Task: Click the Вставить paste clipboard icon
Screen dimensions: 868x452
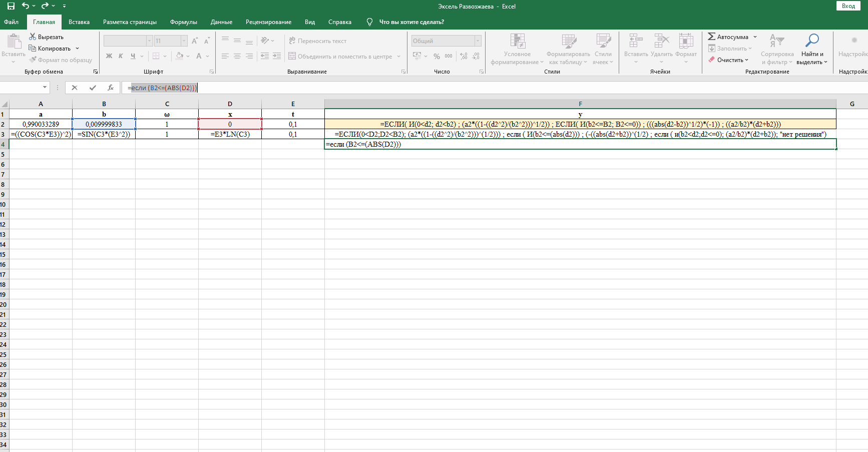Action: click(14, 42)
